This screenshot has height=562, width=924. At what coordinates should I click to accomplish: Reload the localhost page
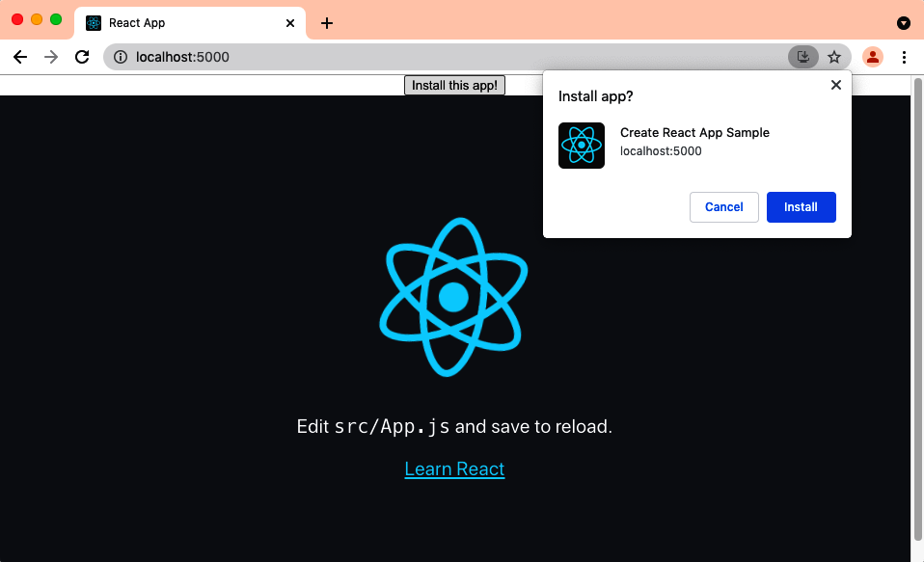click(x=82, y=57)
